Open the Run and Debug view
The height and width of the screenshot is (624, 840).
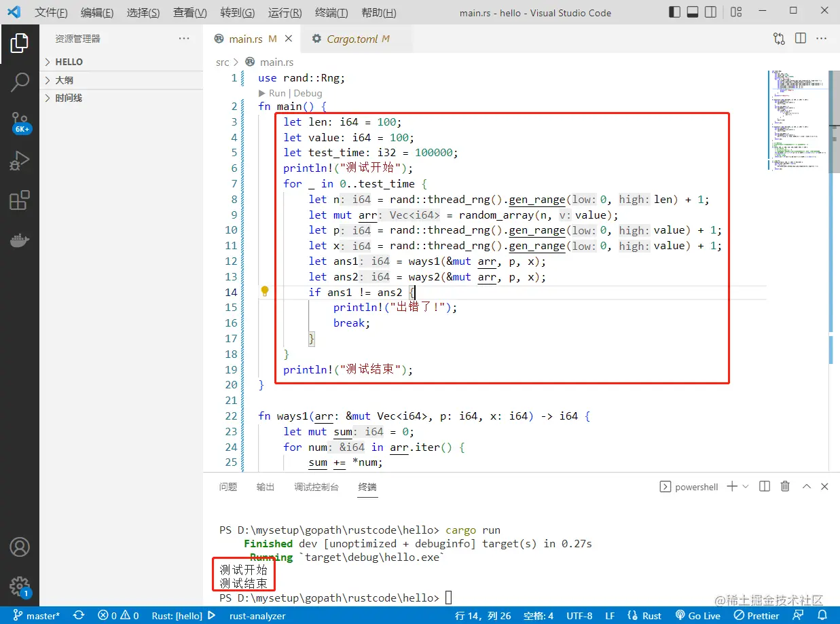pyautogui.click(x=20, y=162)
